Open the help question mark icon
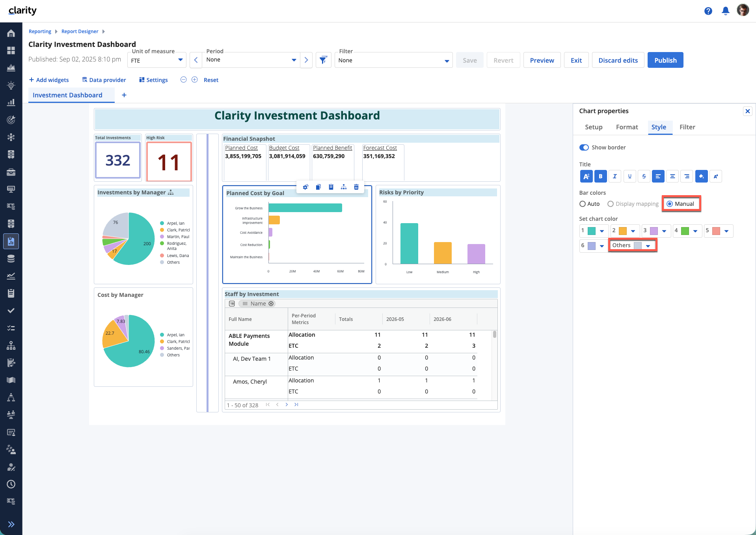The height and width of the screenshot is (535, 756). coord(708,11)
